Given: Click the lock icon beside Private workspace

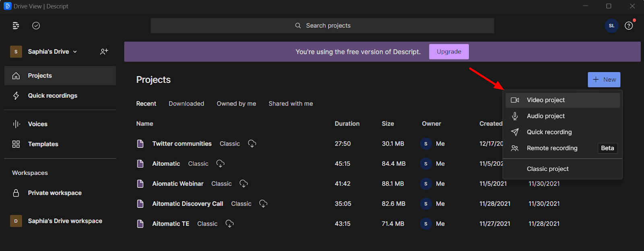Looking at the screenshot, I should click(16, 193).
